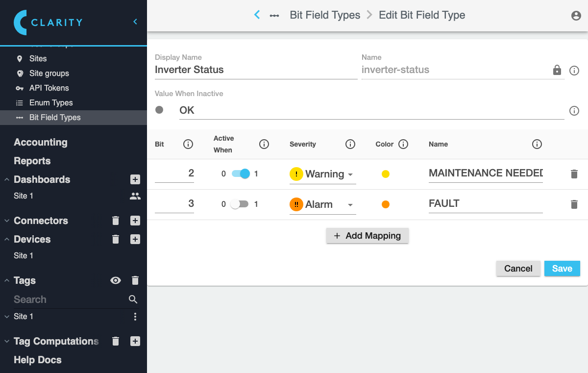Open Enum Types in sidebar
588x373 pixels.
click(x=51, y=103)
